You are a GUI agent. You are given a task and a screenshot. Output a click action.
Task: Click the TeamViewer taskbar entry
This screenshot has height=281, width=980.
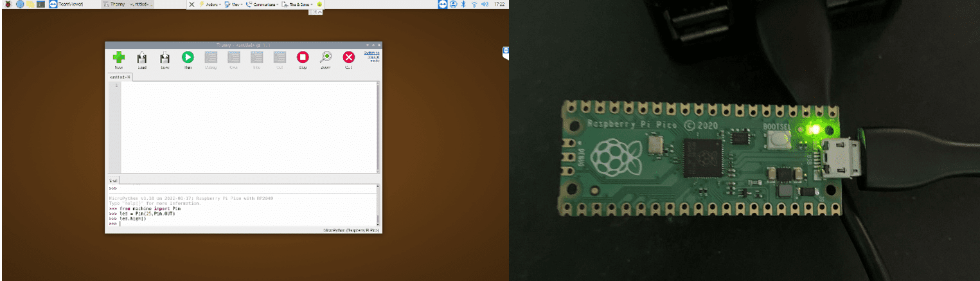[66, 4]
